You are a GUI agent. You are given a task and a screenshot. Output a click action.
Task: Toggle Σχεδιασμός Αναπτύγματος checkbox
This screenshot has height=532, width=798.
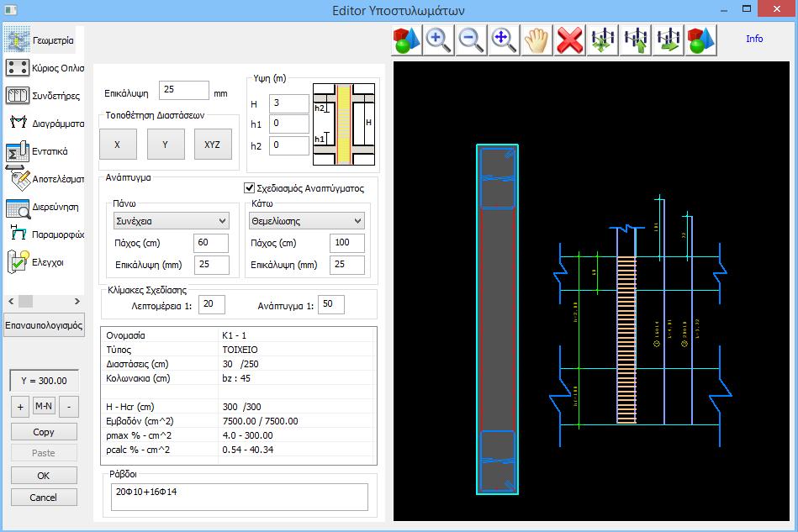point(250,188)
